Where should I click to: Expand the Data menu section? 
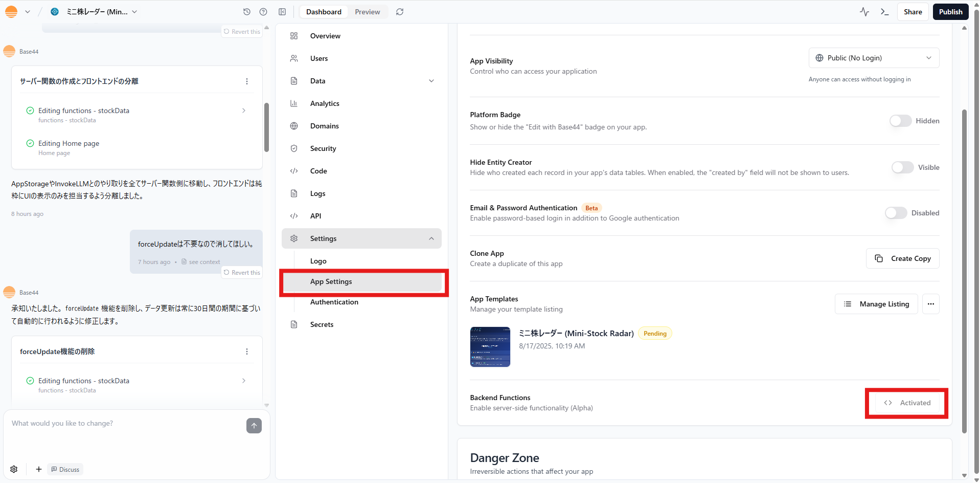pos(431,81)
